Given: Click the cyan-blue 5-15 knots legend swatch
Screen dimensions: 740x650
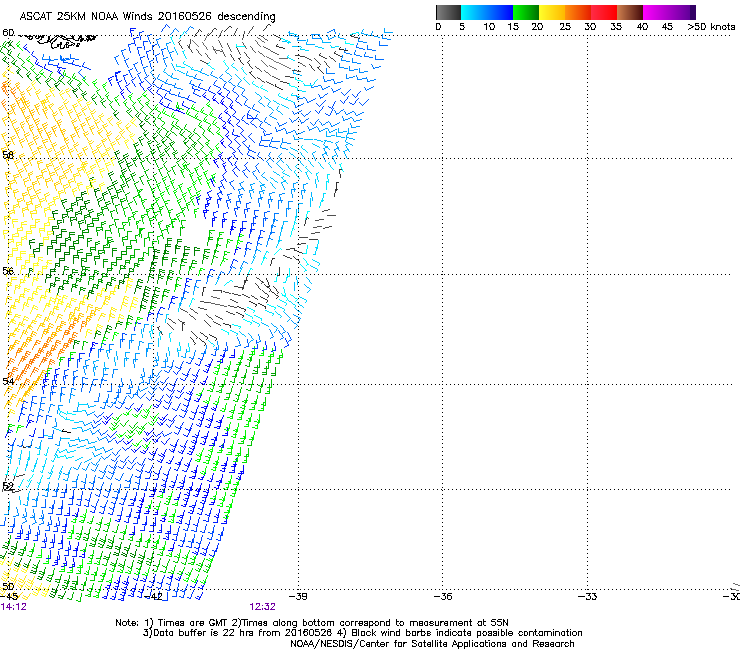Looking at the screenshot, I should coord(487,12).
